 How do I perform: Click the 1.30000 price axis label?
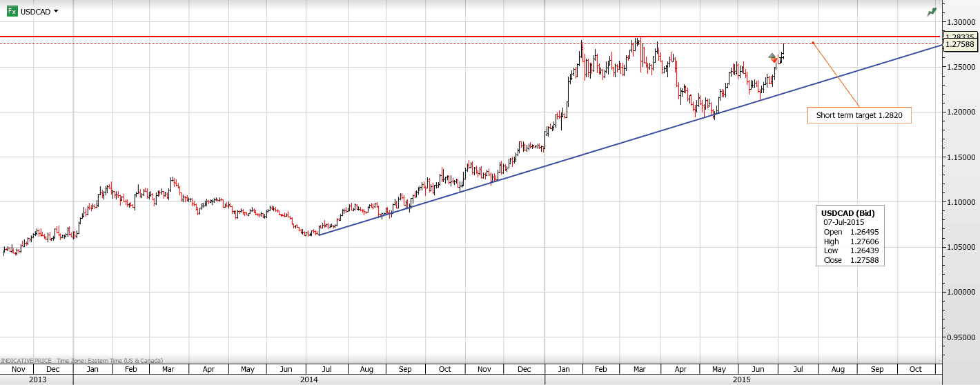[959, 22]
